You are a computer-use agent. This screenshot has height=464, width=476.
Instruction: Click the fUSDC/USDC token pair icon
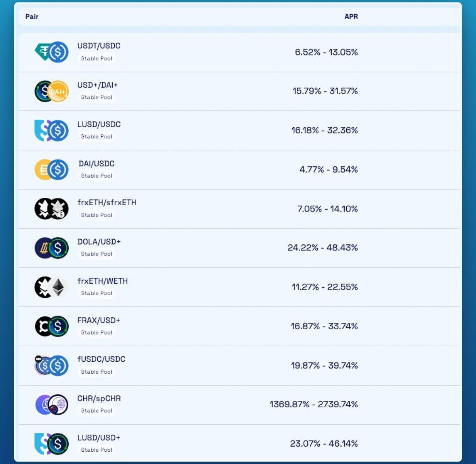pos(52,365)
